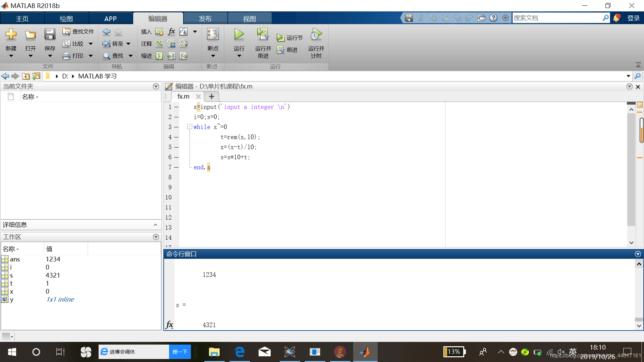Click Find Files (查找文件) icon
The image size is (644, 362).
tap(66, 32)
